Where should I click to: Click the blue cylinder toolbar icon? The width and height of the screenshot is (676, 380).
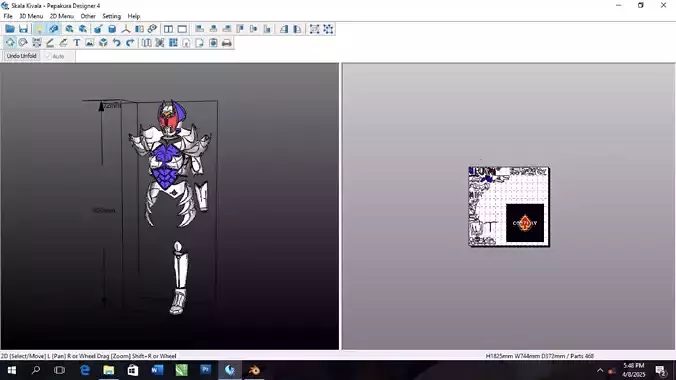click(112, 29)
